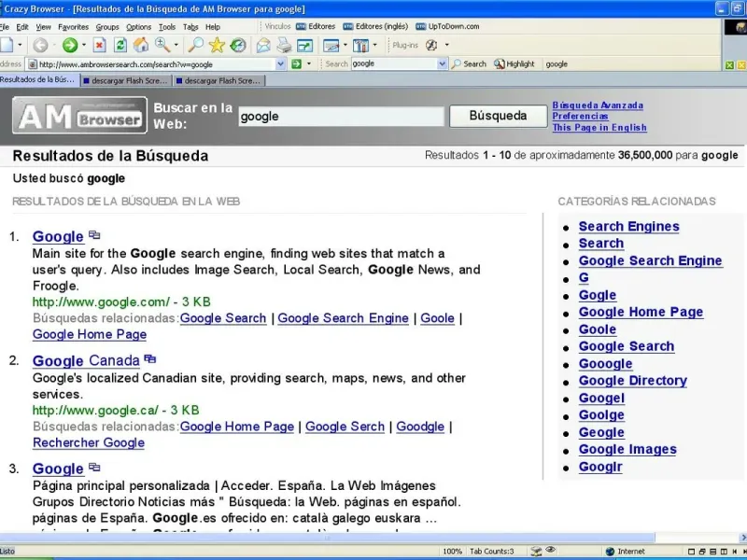Image resolution: width=747 pixels, height=560 pixels.
Task: Open History with the green clock icon
Action: [x=238, y=45]
